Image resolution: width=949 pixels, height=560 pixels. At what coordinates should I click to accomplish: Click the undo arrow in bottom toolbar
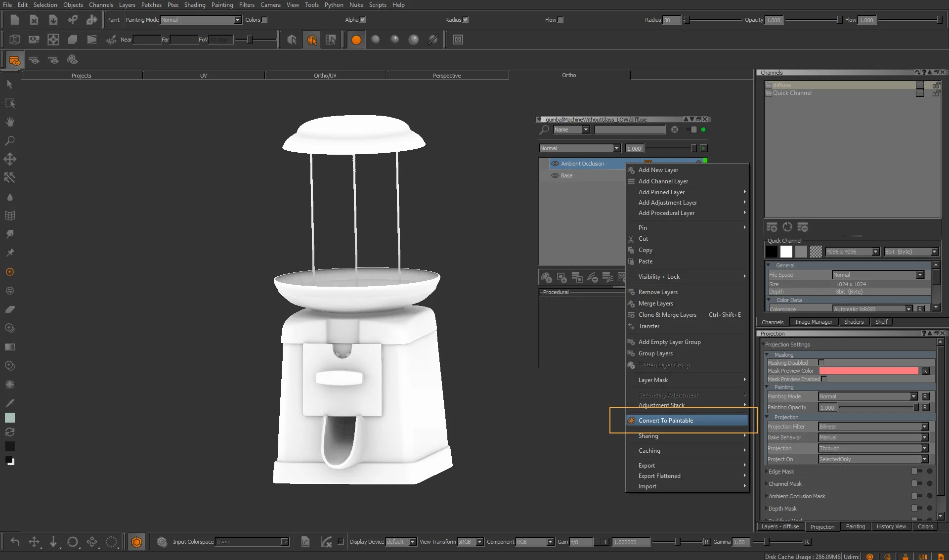coord(15,542)
